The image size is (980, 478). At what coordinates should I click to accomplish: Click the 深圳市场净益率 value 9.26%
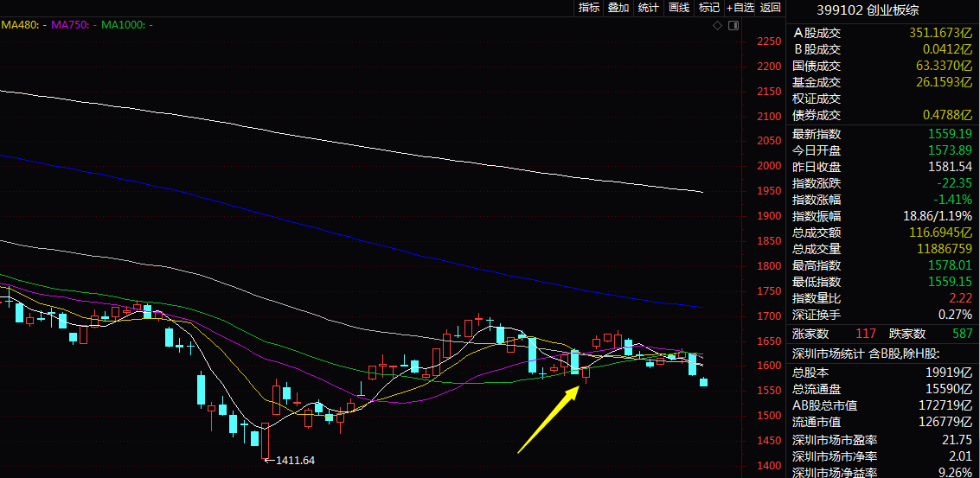click(x=955, y=472)
